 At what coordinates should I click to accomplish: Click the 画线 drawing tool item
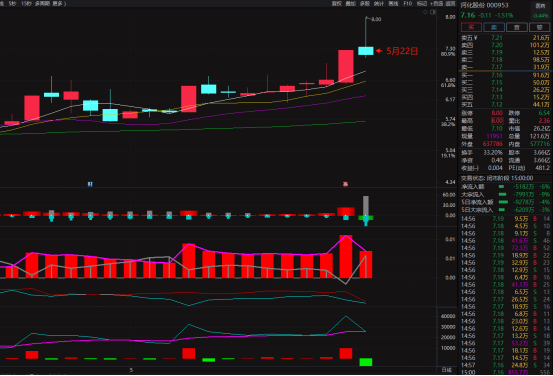393,4
